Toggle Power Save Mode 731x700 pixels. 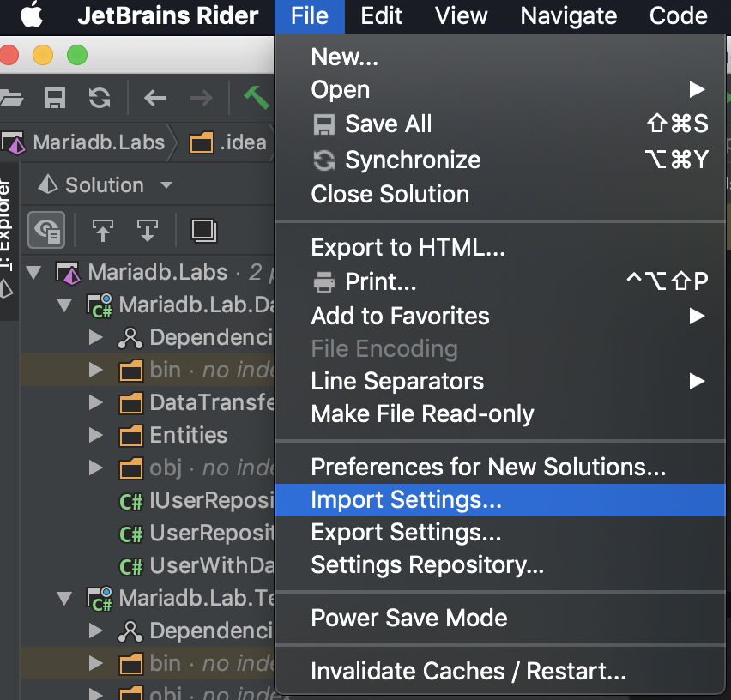click(x=409, y=618)
